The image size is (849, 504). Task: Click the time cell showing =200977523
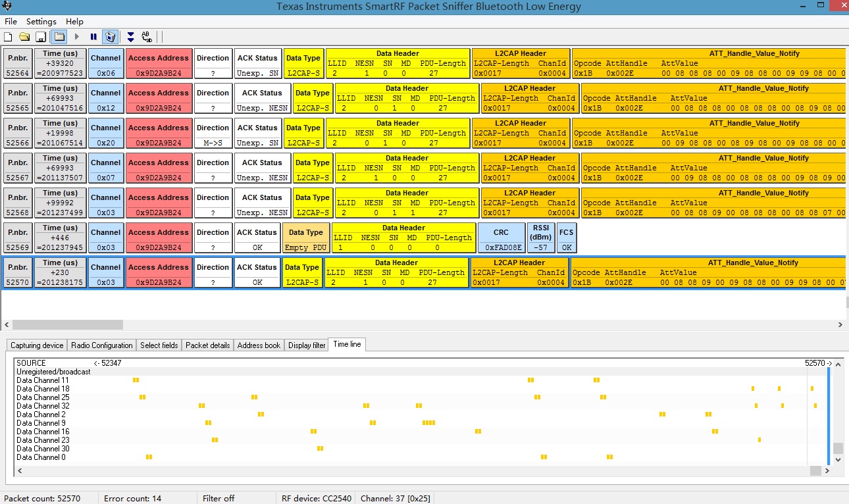tap(61, 64)
